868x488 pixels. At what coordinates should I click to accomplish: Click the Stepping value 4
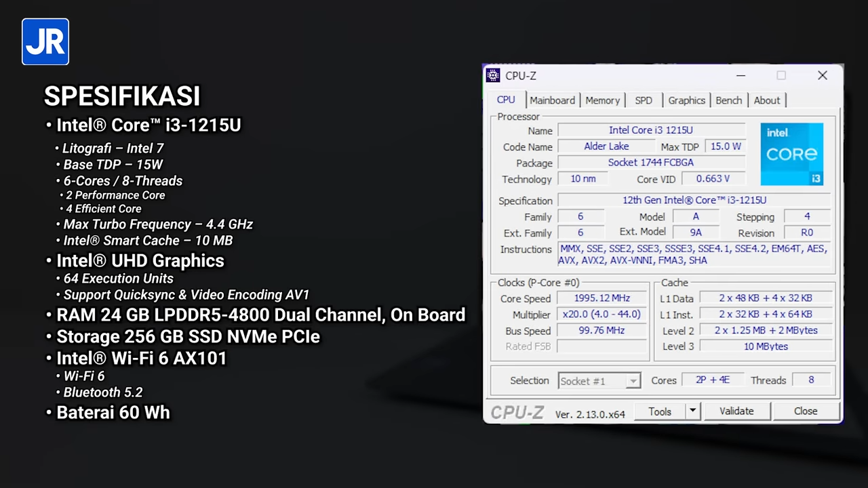click(807, 217)
